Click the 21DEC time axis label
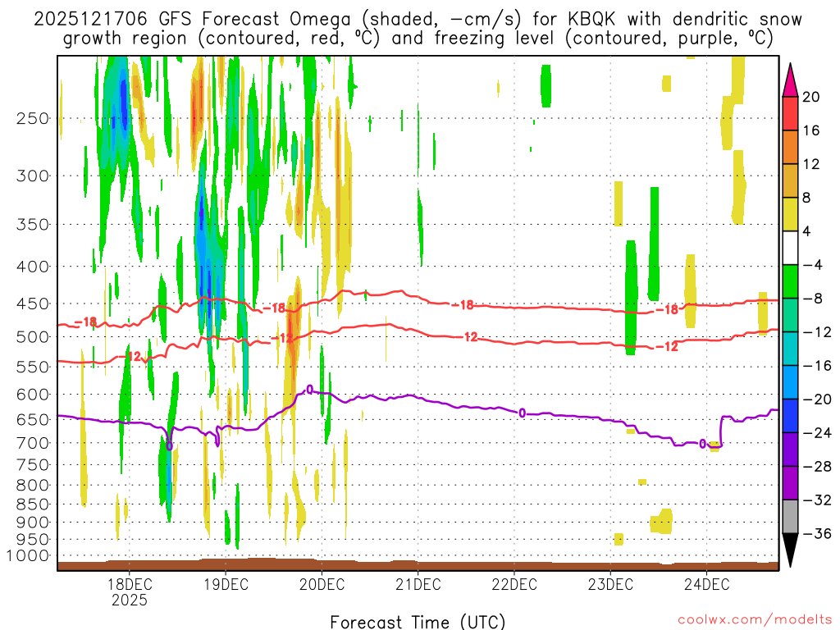Screen dimensions: 840x630 (x=418, y=584)
